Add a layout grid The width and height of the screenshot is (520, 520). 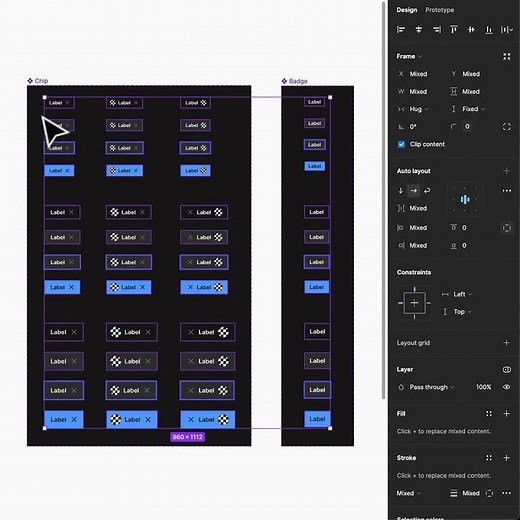tap(506, 343)
